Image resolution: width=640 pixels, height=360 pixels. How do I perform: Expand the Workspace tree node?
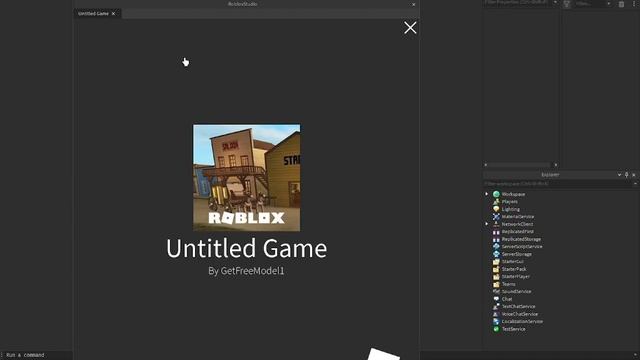[x=487, y=194]
